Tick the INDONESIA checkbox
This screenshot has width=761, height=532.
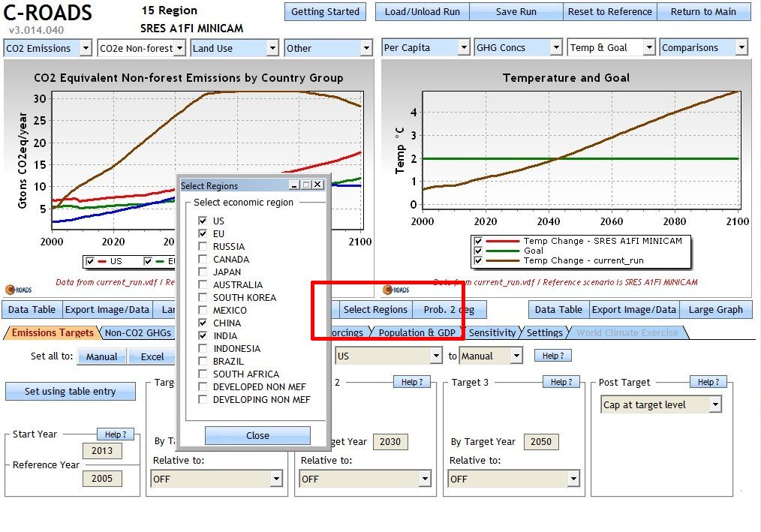click(x=203, y=348)
